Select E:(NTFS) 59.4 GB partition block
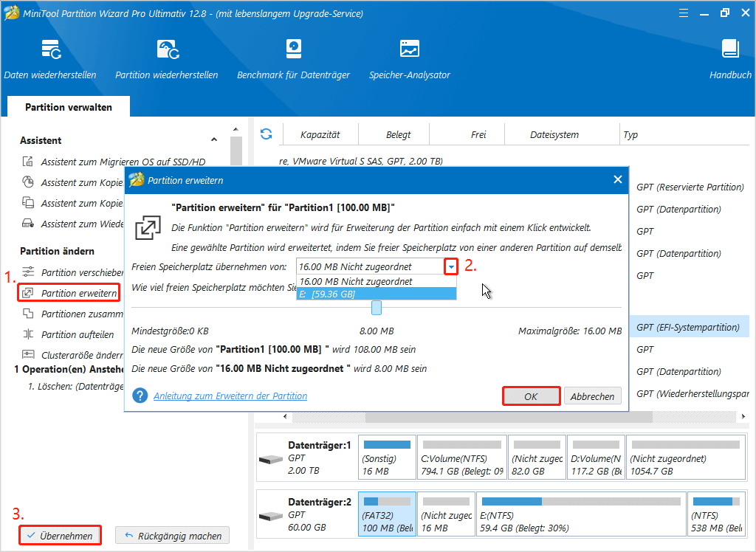 tap(581, 514)
